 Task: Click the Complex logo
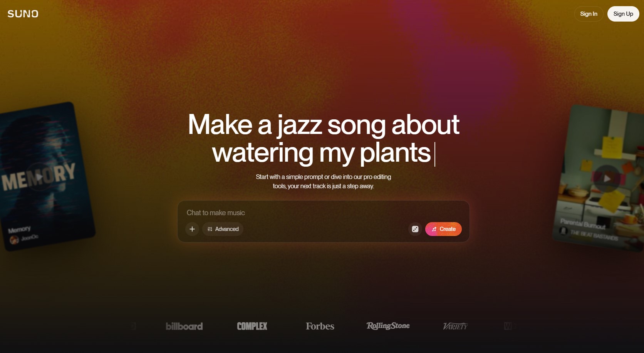252,326
